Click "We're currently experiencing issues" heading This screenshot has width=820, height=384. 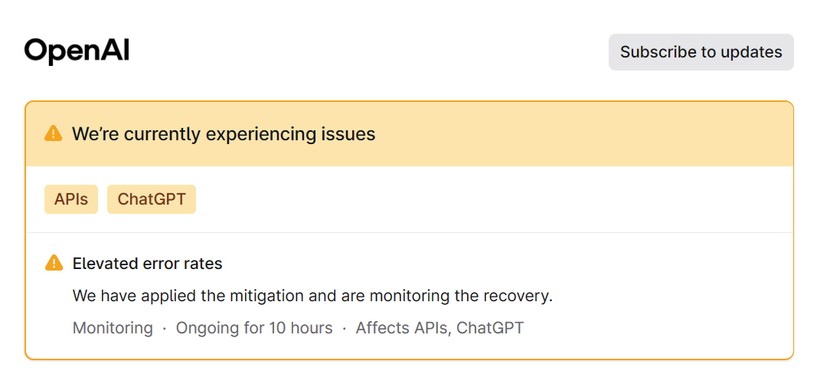pyautogui.click(x=224, y=134)
